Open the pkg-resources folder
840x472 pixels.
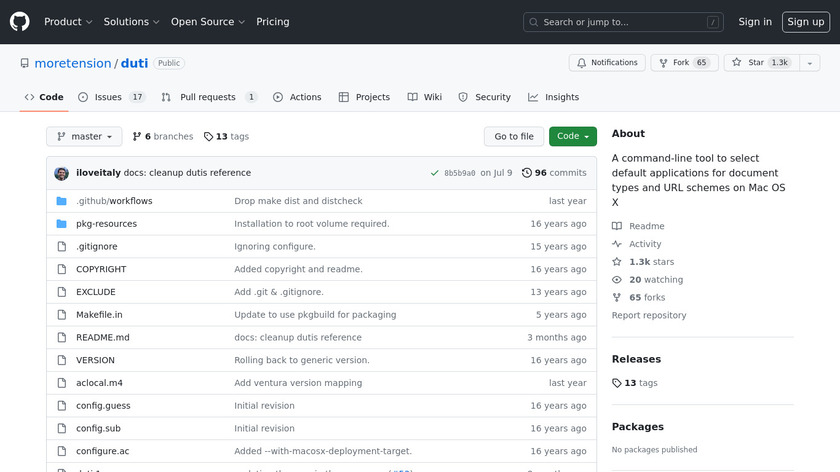(106, 223)
